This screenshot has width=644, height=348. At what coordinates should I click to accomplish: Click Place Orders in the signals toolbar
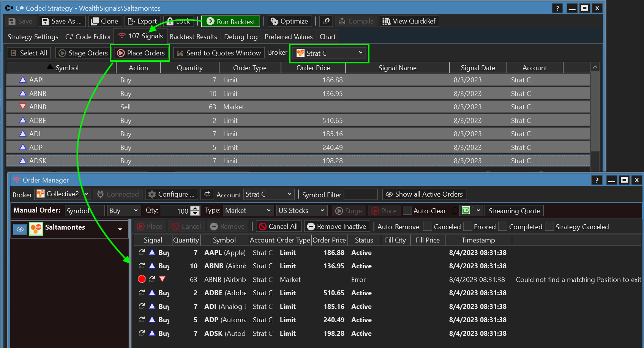pos(141,53)
